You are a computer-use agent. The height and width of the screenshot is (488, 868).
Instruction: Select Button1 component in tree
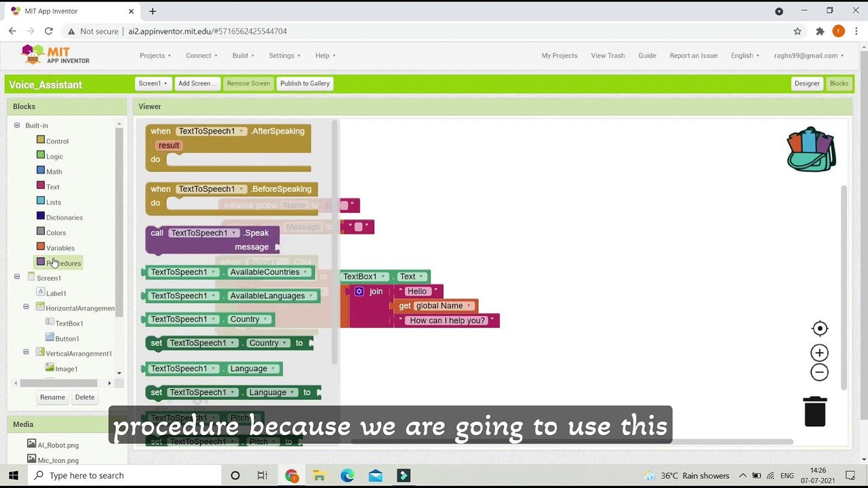click(66, 338)
